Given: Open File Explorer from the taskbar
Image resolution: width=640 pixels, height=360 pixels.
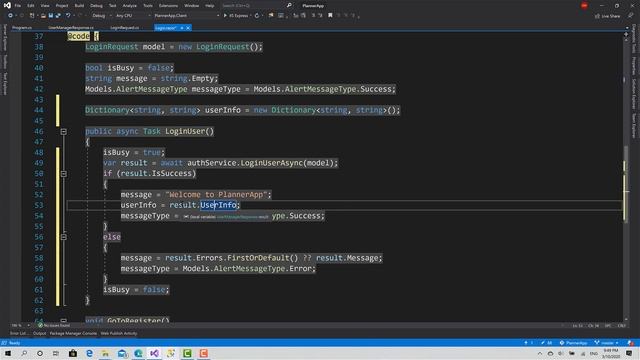Looking at the screenshot, I should [105, 353].
